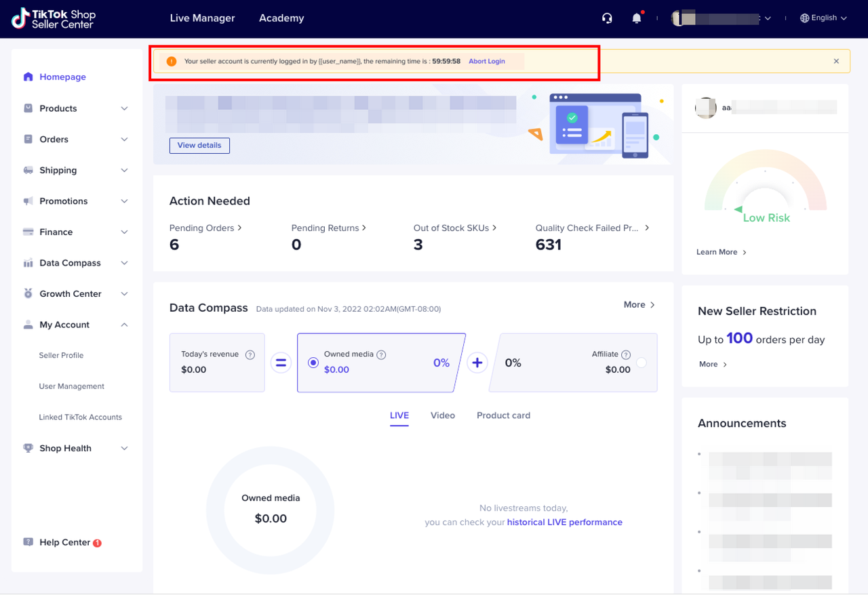Click the Owned media help question icon
The height and width of the screenshot is (595, 868).
(x=381, y=354)
